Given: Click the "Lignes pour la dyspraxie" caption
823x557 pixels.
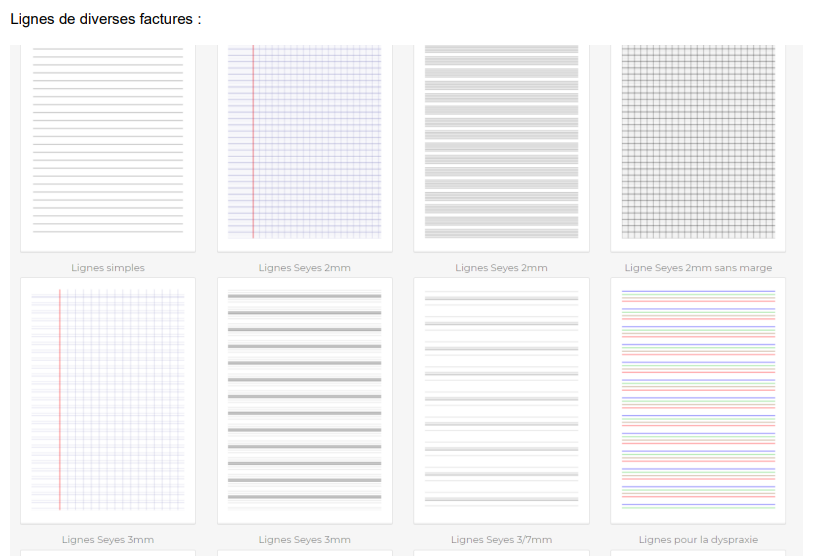Looking at the screenshot, I should 698,540.
